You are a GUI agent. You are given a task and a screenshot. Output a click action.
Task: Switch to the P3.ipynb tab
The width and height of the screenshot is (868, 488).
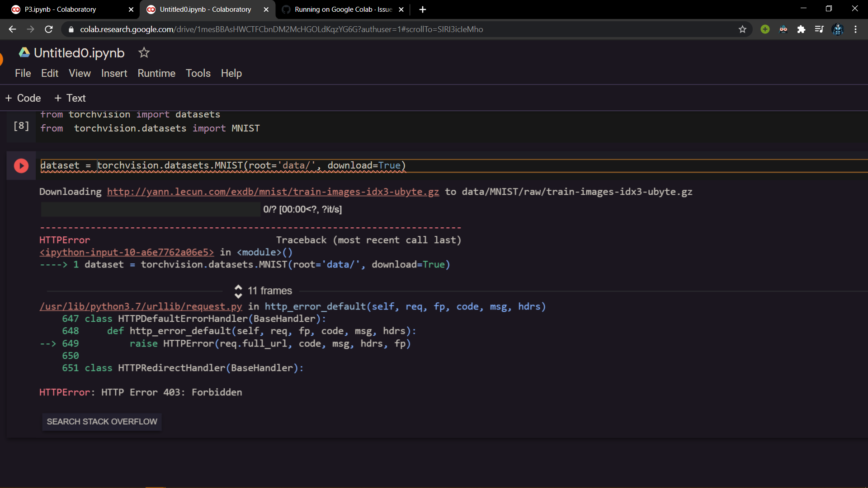tap(60, 9)
